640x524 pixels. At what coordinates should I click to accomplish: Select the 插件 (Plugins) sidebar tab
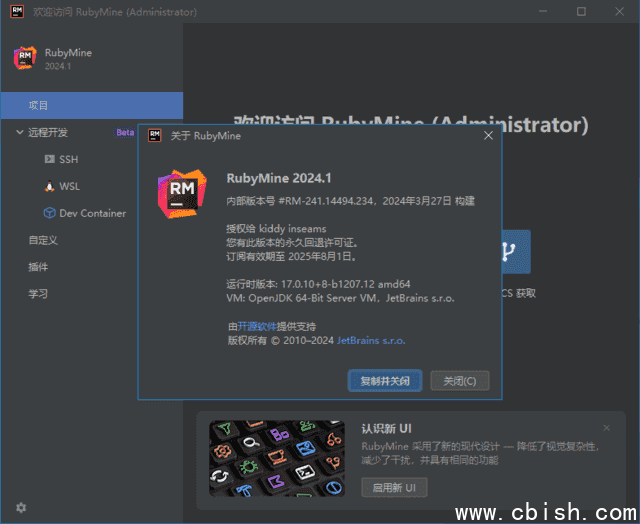point(38,267)
